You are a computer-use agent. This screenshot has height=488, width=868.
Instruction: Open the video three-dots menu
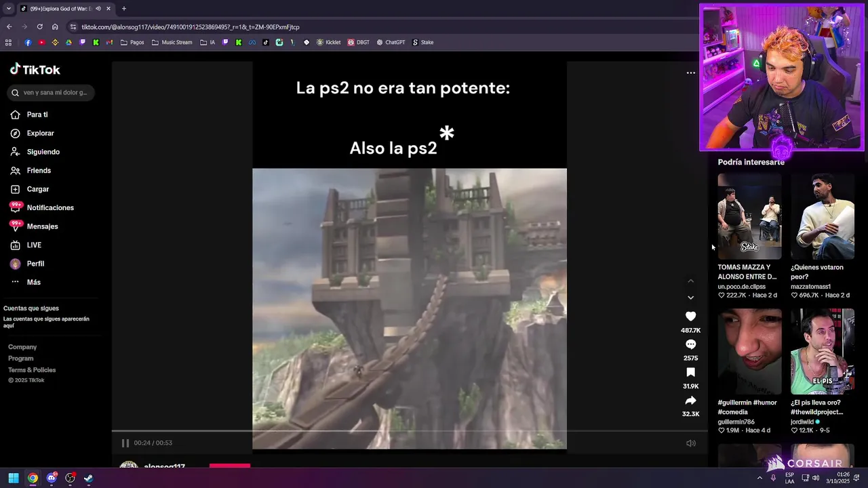690,73
